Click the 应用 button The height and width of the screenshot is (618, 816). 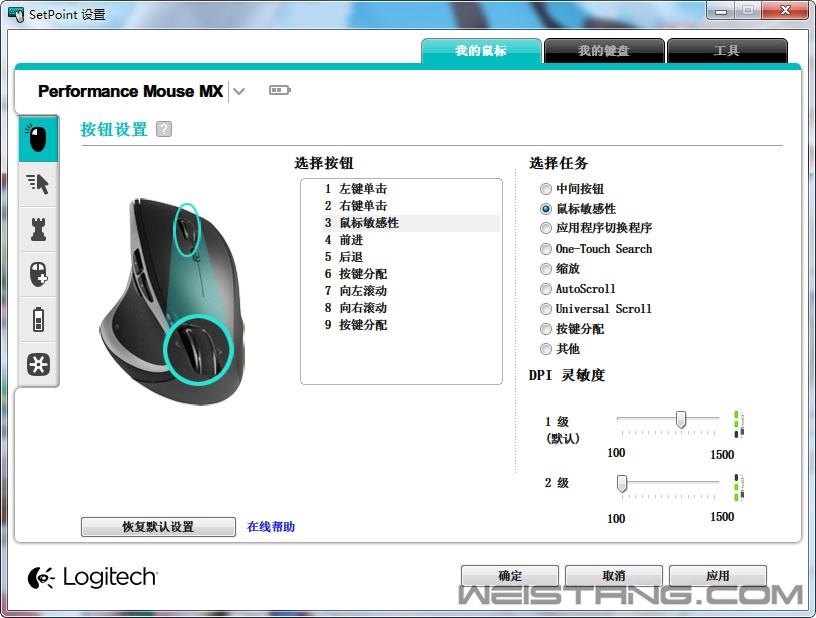click(718, 576)
